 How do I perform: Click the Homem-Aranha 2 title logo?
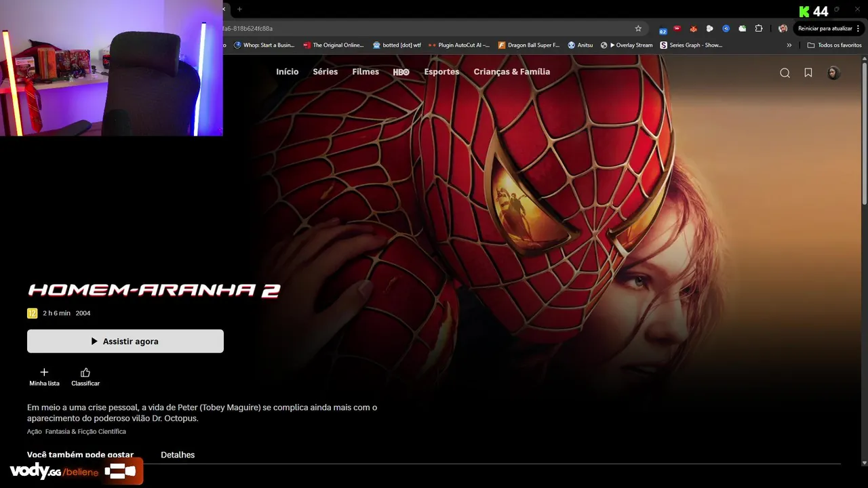click(x=154, y=290)
